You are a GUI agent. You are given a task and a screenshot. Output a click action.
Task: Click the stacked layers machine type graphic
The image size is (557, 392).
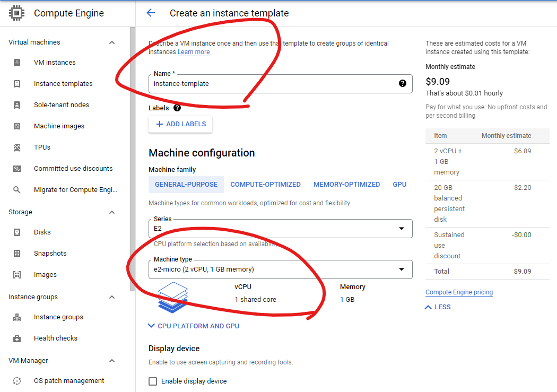click(172, 298)
